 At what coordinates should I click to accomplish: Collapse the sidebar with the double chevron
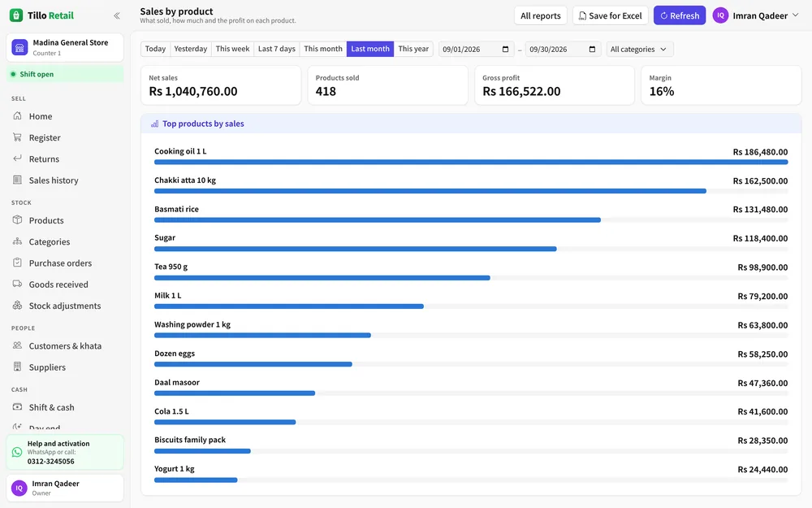point(116,15)
